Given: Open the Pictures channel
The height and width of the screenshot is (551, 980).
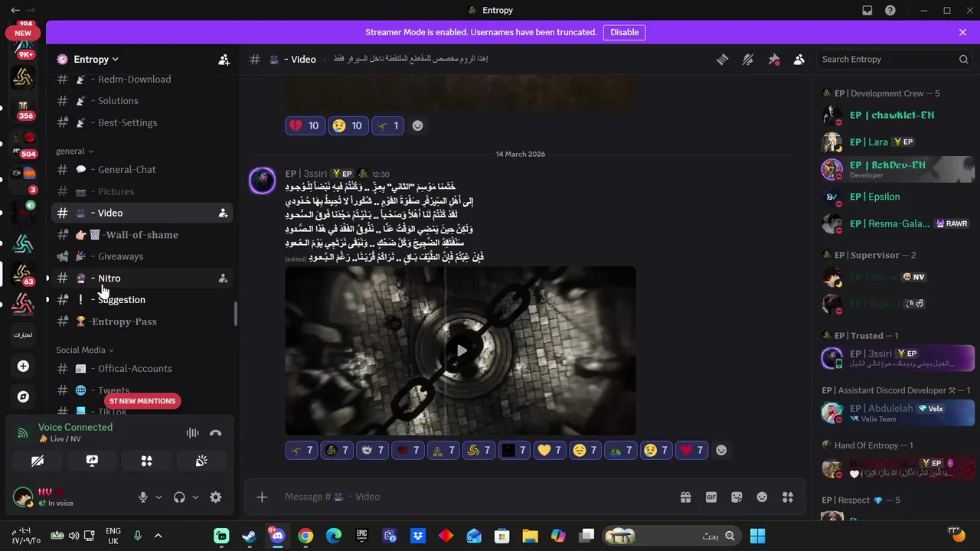Looking at the screenshot, I should (142, 191).
